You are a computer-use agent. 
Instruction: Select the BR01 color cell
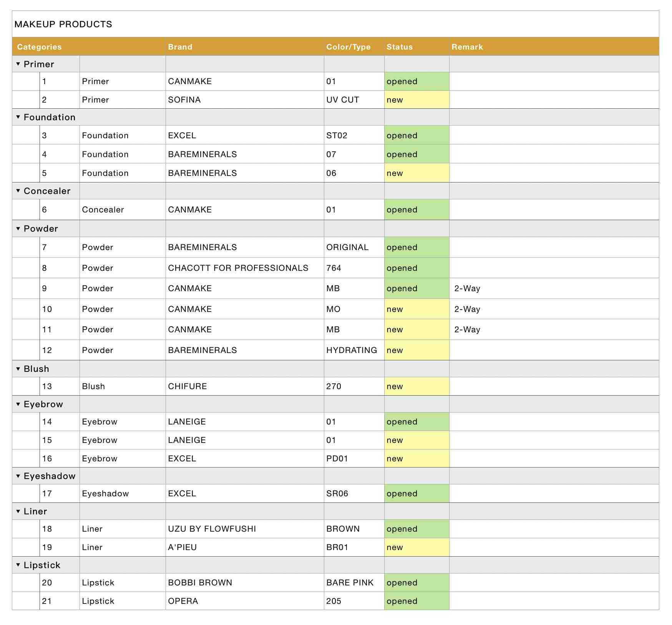pos(354,547)
